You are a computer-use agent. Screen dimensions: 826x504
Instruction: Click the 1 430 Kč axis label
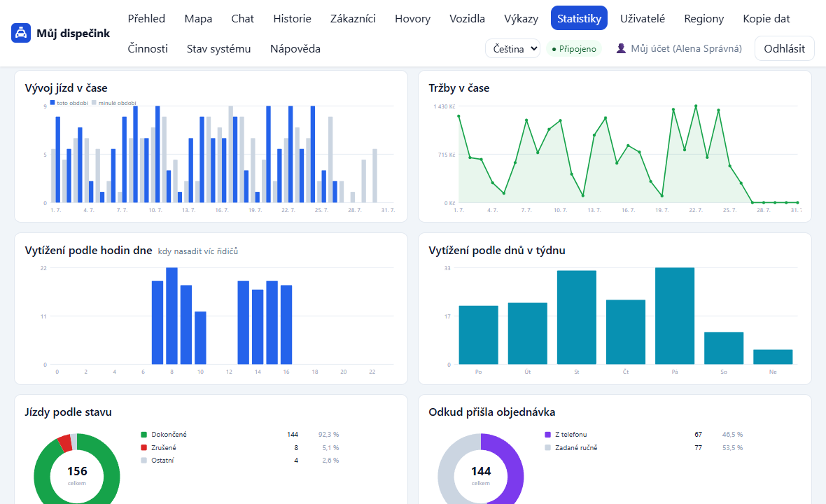pos(444,106)
